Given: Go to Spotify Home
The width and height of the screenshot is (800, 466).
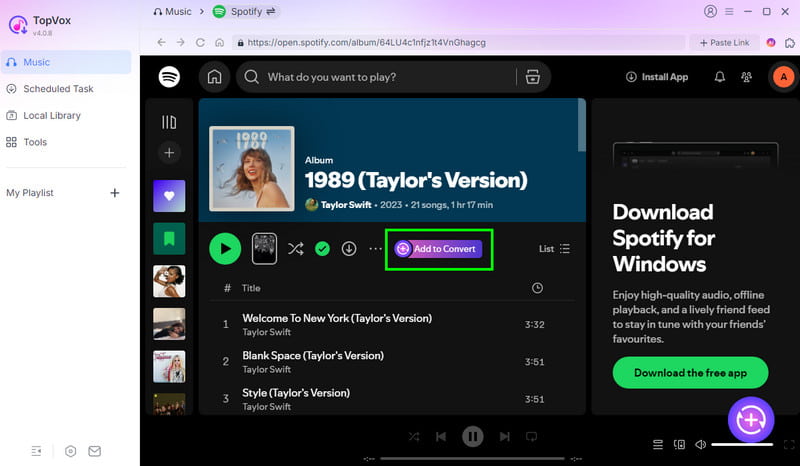Looking at the screenshot, I should click(214, 77).
